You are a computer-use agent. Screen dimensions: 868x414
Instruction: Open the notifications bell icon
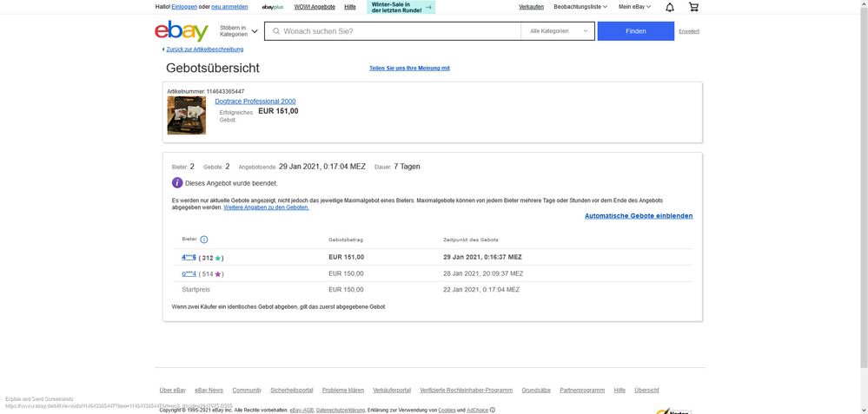point(669,7)
